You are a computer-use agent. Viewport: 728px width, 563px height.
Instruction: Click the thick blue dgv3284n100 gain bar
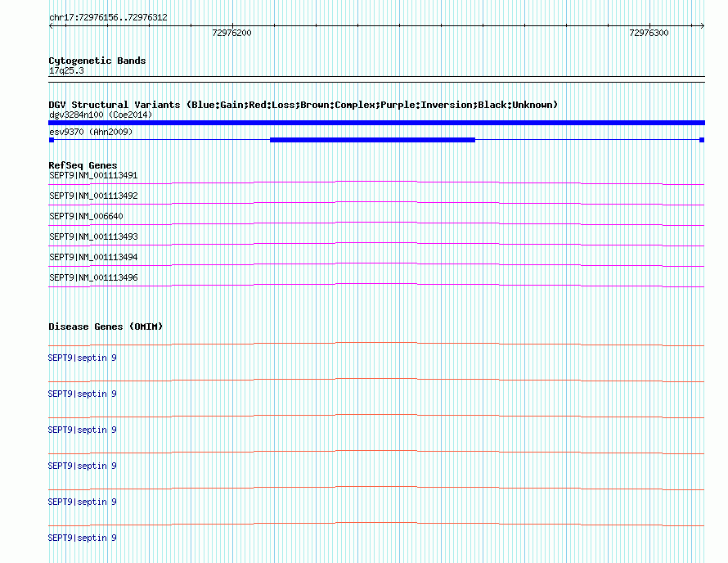376,123
